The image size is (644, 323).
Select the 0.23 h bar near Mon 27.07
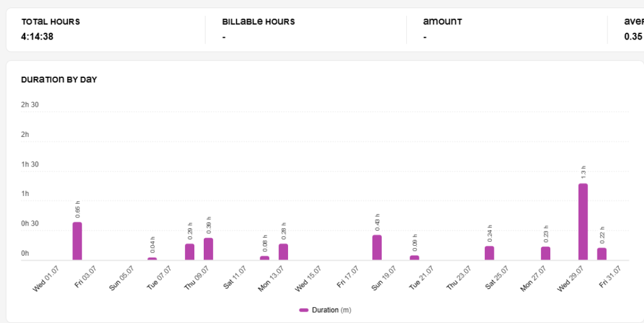pos(545,253)
